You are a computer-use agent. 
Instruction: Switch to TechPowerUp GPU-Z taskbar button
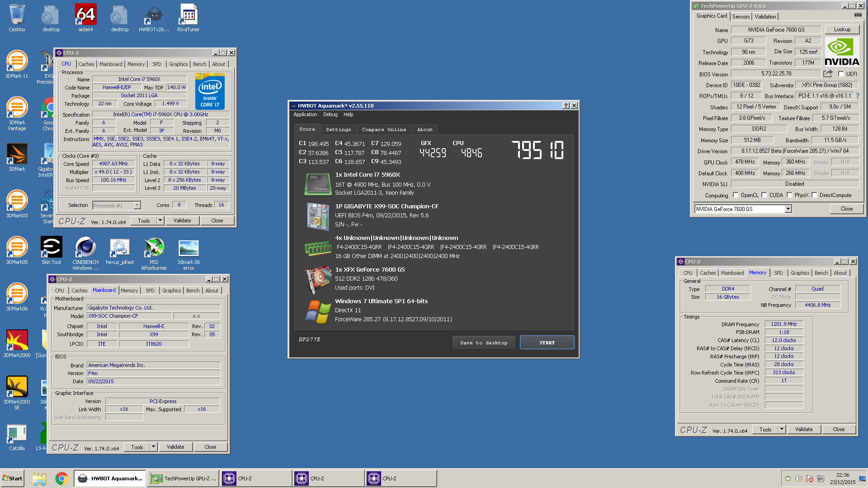[183, 479]
